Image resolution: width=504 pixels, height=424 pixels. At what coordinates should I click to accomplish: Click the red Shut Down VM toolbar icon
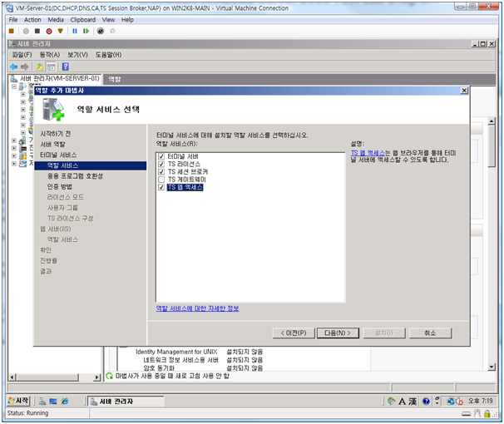coord(49,31)
